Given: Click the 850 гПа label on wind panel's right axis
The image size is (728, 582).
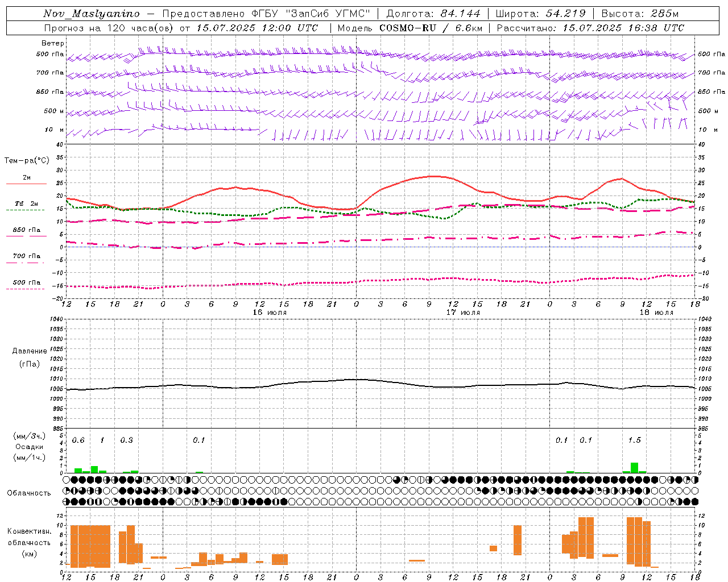Looking at the screenshot, I should click(712, 92).
